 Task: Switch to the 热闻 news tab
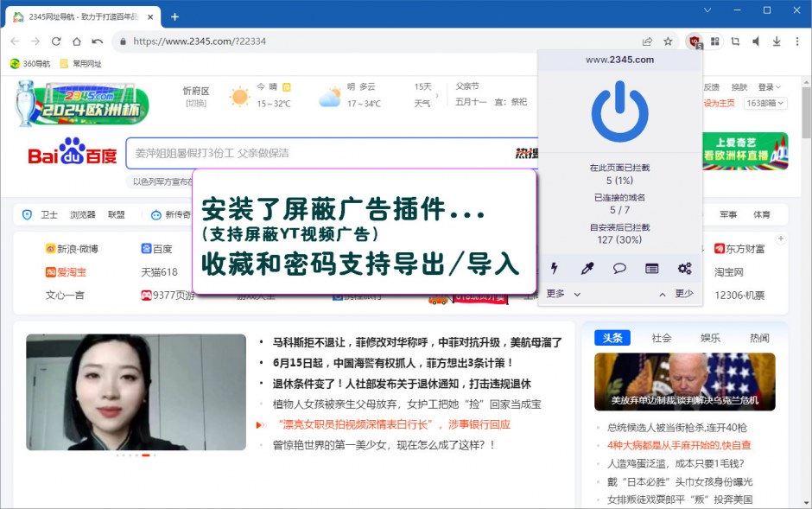[x=759, y=338]
